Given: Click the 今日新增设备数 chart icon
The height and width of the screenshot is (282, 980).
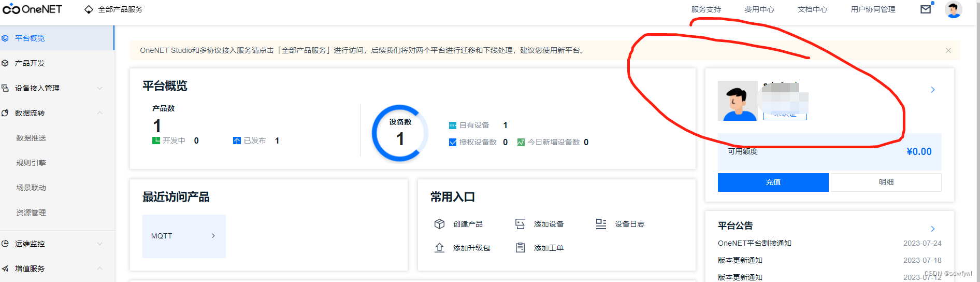Looking at the screenshot, I should coord(521,142).
